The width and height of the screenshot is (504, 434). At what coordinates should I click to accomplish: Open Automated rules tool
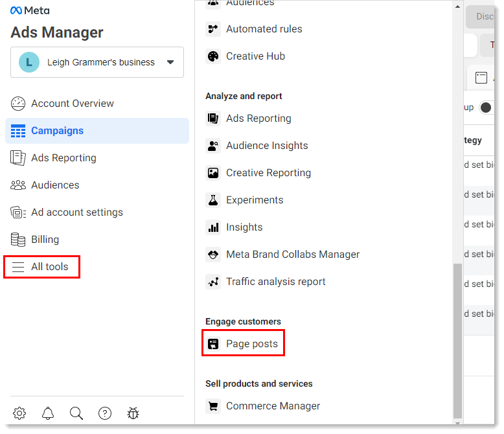click(x=264, y=29)
